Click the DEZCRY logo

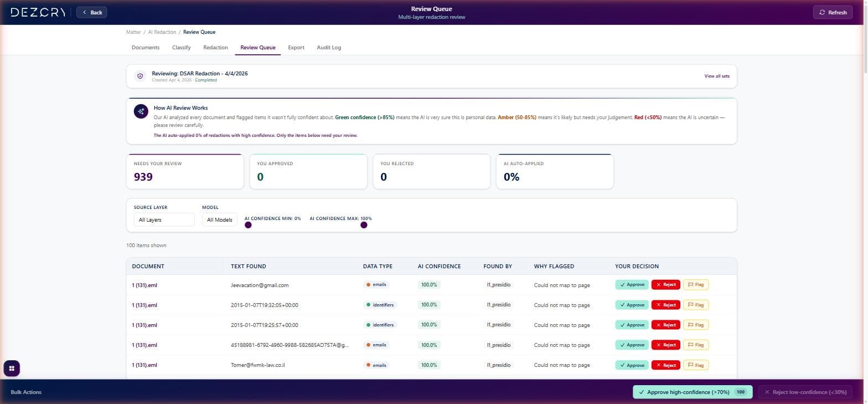[x=38, y=12]
